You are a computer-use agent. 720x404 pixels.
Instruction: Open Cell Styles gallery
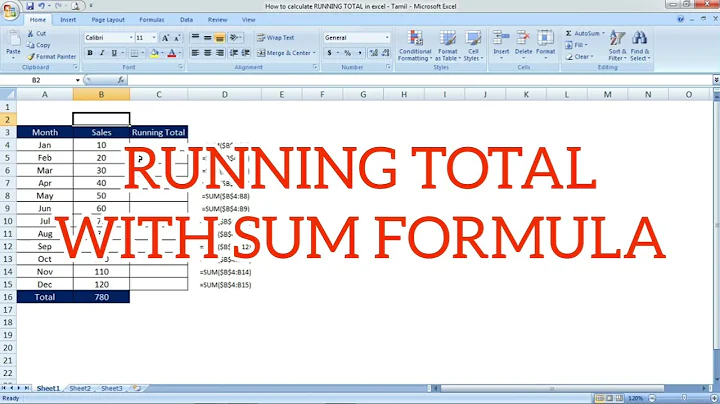(473, 45)
